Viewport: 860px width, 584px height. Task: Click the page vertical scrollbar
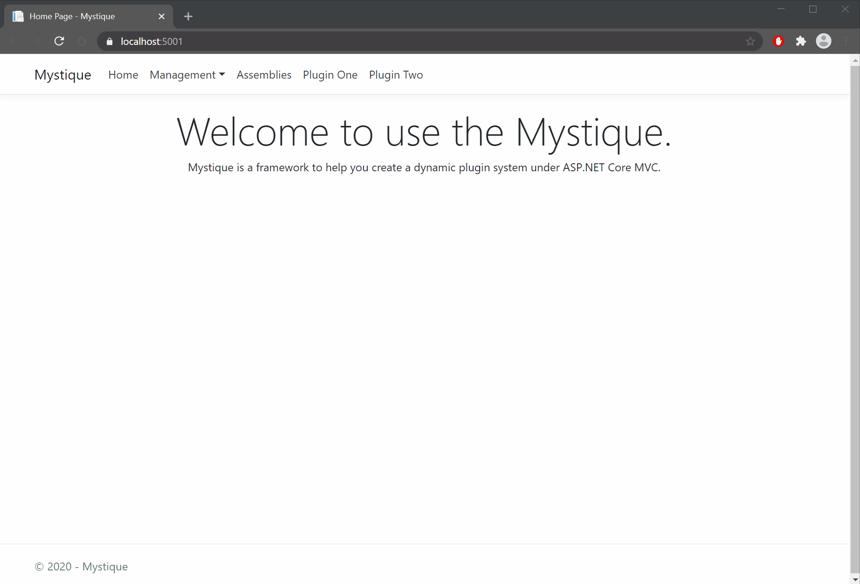[855, 318]
